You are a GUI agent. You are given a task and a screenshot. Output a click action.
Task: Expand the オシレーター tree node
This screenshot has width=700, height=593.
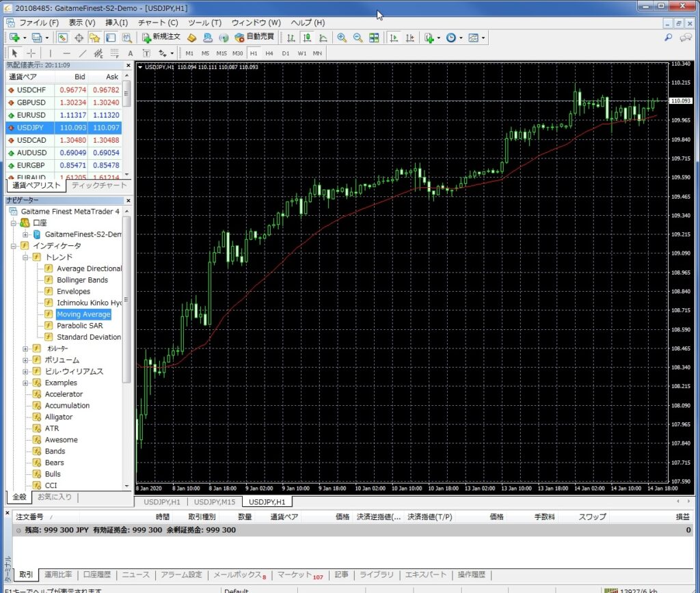(x=25, y=348)
